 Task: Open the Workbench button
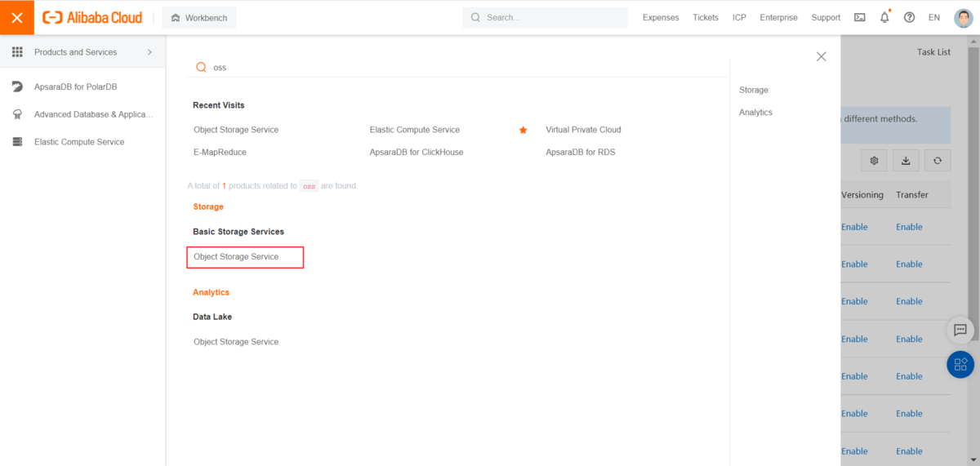[199, 17]
